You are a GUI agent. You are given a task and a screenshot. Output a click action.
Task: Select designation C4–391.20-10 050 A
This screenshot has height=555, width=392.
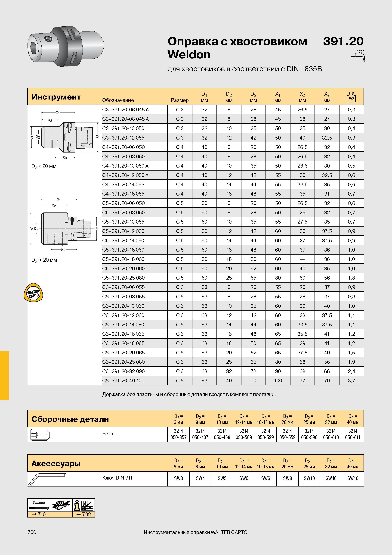pyautogui.click(x=125, y=166)
